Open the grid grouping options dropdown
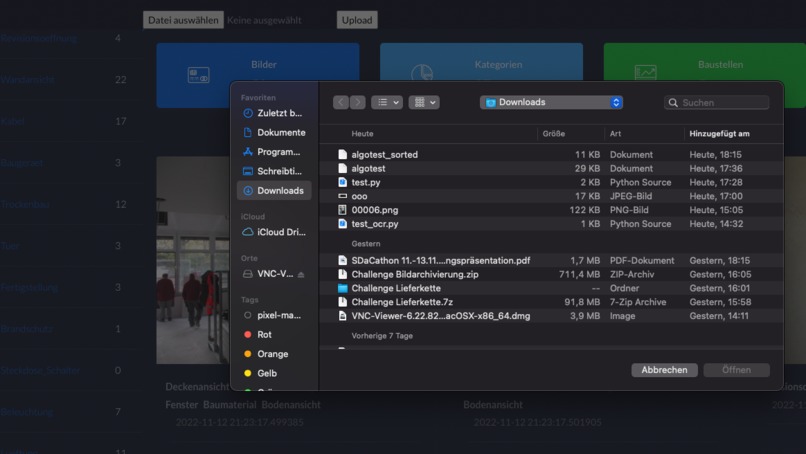Viewport: 806px width, 454px height. click(424, 102)
